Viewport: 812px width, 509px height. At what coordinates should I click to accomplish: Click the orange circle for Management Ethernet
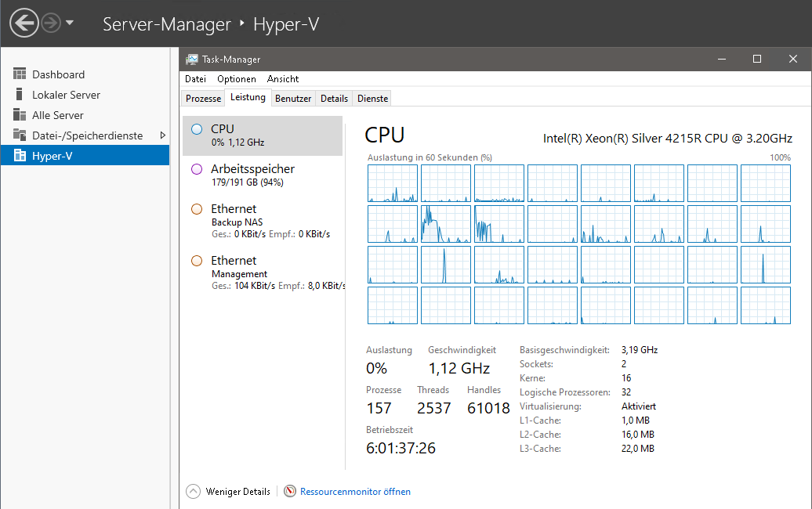(197, 261)
